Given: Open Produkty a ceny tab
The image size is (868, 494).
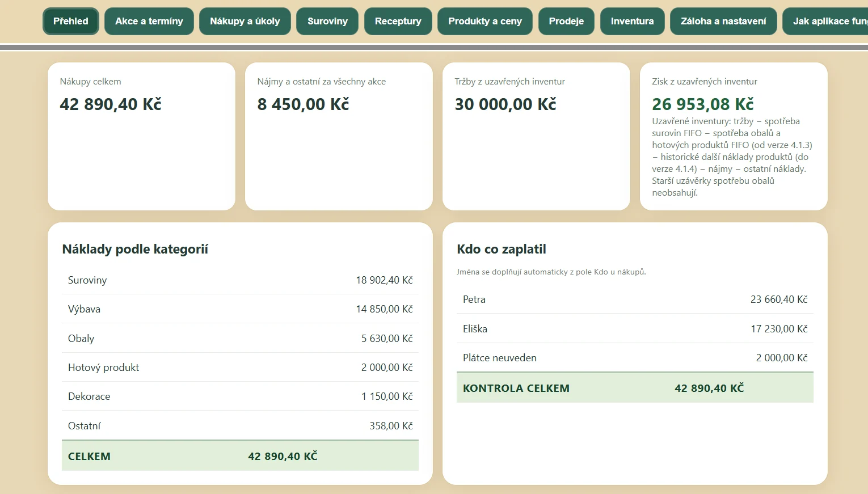Looking at the screenshot, I should coord(485,22).
